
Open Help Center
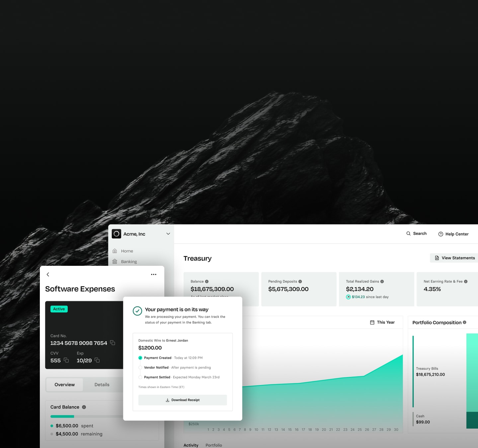(x=453, y=234)
